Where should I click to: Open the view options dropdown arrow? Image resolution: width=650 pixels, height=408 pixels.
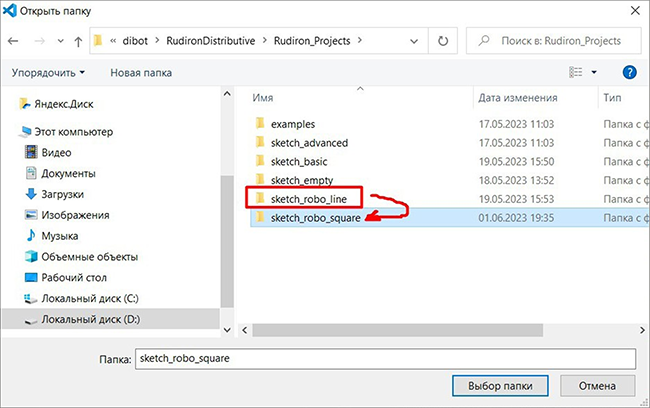click(x=594, y=72)
